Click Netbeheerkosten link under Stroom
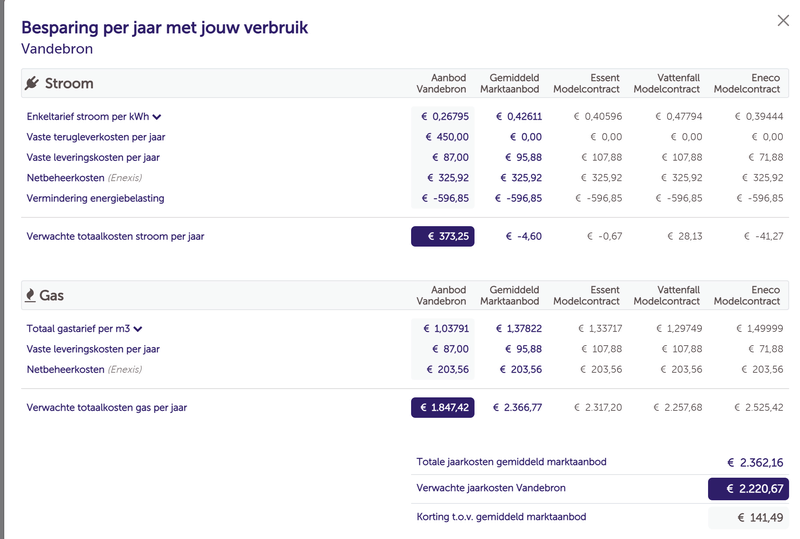 pos(65,178)
